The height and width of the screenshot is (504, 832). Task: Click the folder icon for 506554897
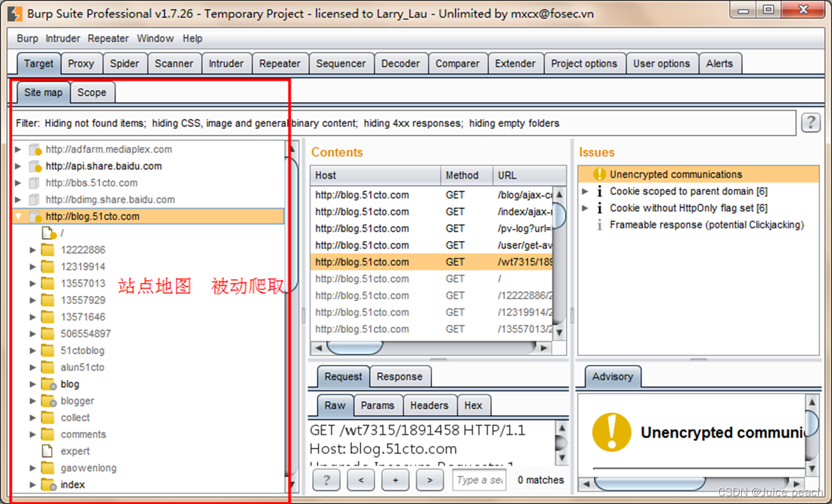48,333
